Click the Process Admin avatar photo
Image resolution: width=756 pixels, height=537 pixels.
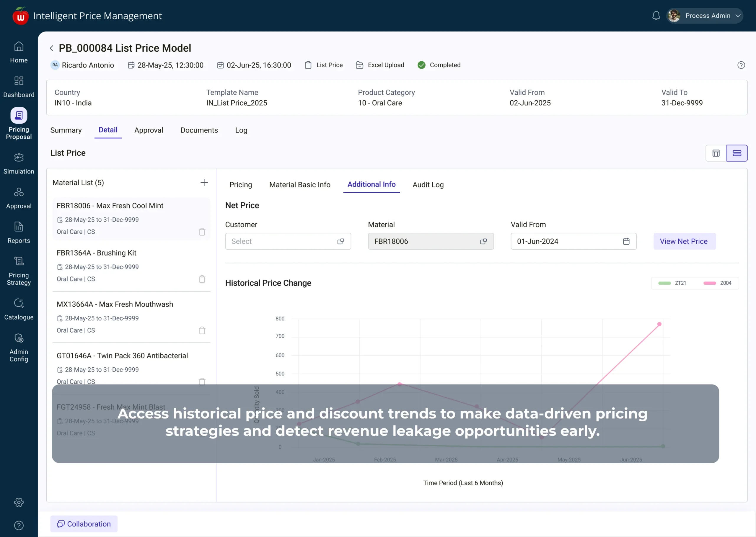674,16
